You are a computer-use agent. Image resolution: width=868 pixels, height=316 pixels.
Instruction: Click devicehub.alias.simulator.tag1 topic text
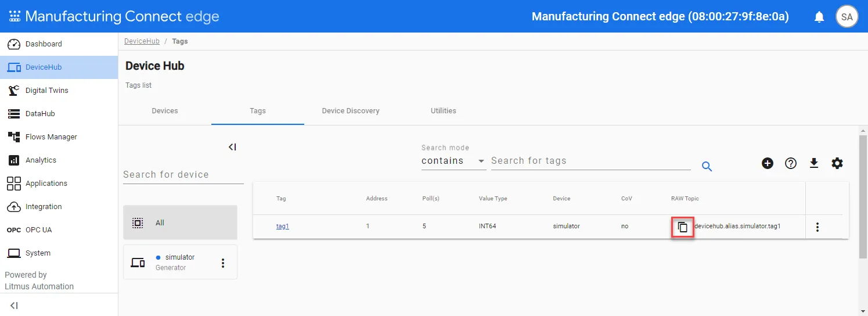[x=738, y=227]
